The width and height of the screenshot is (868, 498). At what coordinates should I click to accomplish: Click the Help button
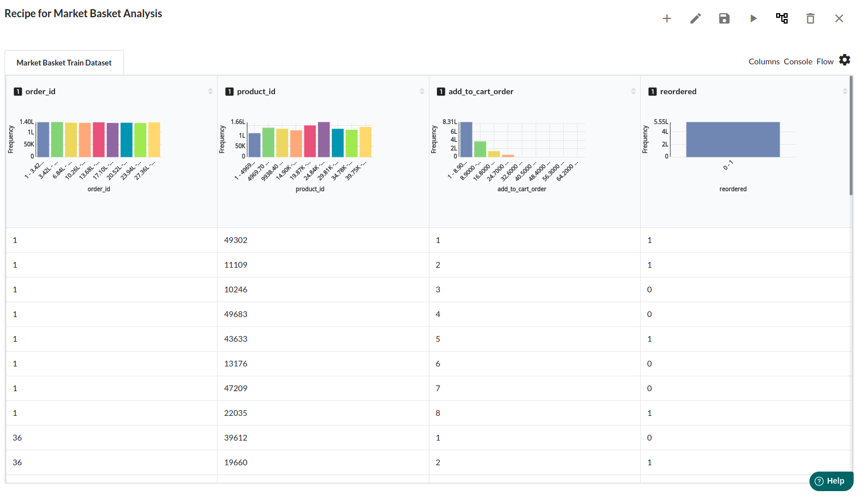pyautogui.click(x=831, y=481)
